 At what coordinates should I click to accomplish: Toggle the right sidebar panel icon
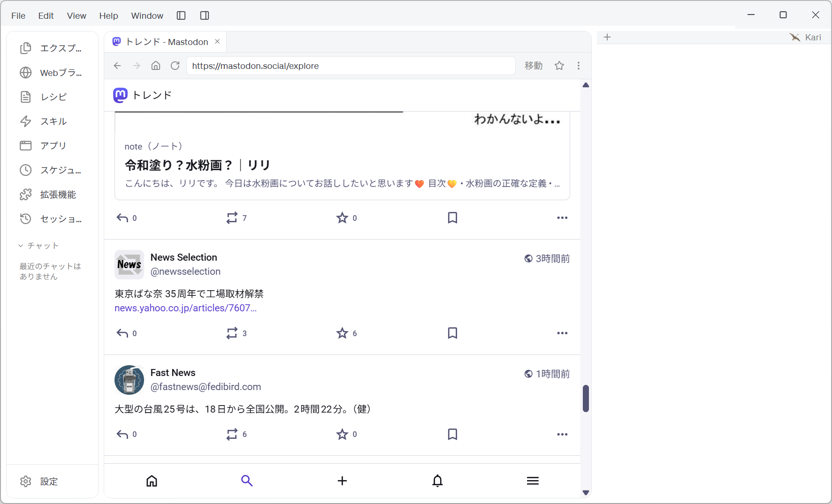(x=205, y=15)
